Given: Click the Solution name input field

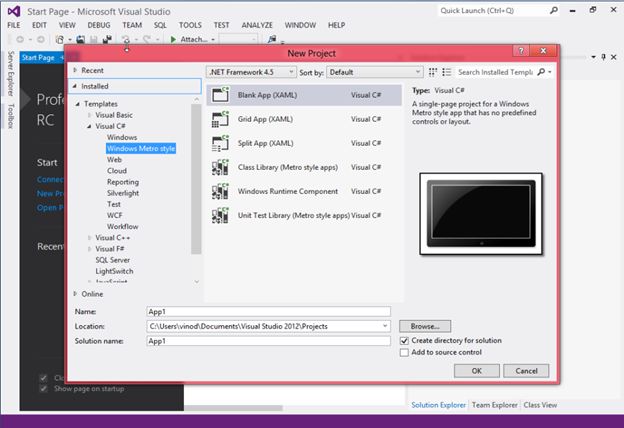Looking at the screenshot, I should [269, 341].
